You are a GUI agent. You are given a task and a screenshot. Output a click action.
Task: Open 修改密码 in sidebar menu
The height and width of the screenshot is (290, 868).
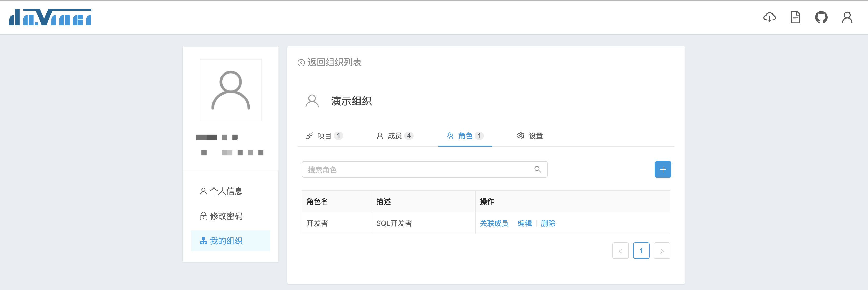[226, 216]
